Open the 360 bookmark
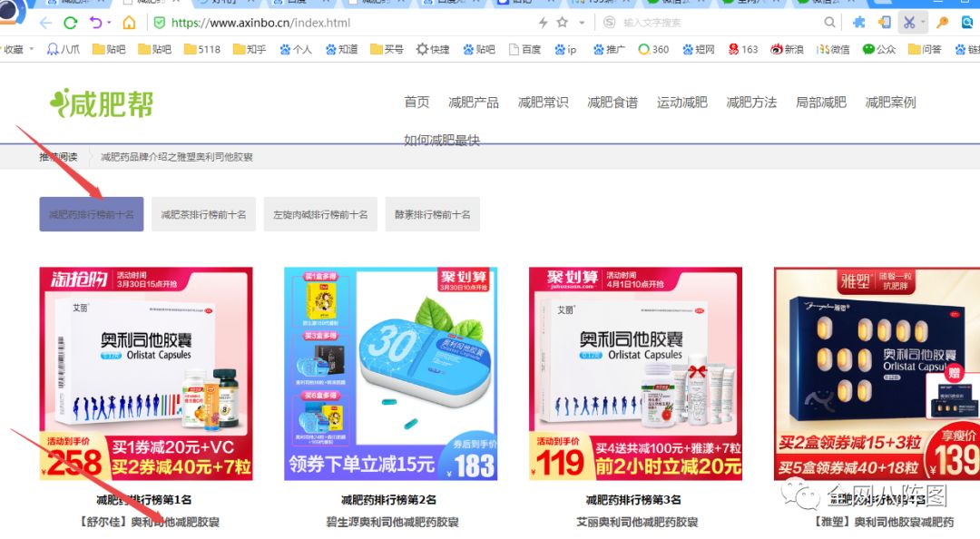This screenshot has height=539, width=980. (653, 49)
